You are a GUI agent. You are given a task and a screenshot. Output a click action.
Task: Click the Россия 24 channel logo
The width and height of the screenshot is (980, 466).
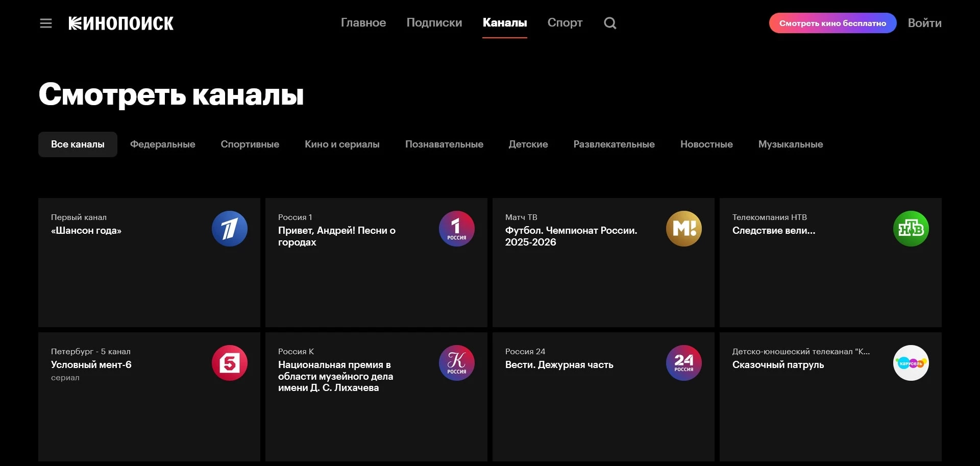point(684,362)
